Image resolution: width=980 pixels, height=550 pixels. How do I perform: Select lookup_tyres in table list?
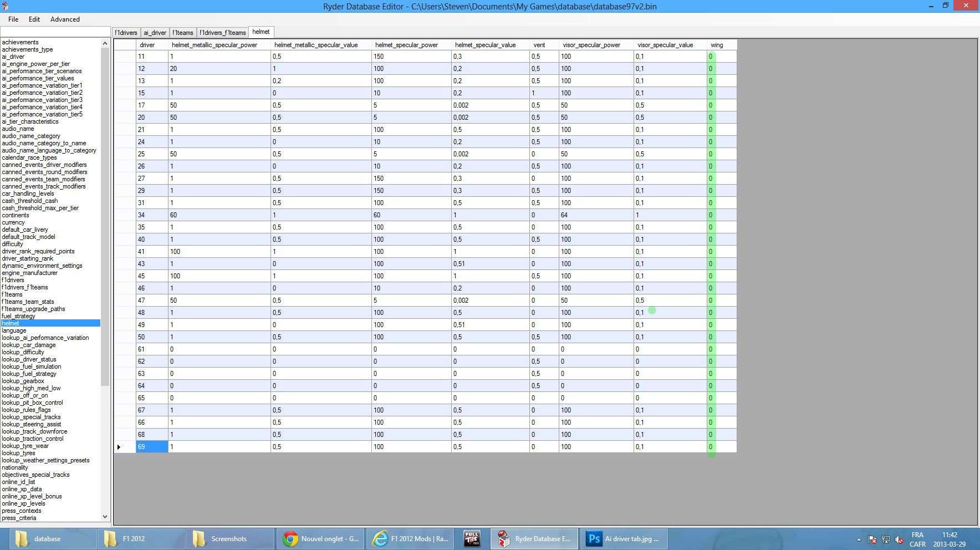tap(18, 453)
